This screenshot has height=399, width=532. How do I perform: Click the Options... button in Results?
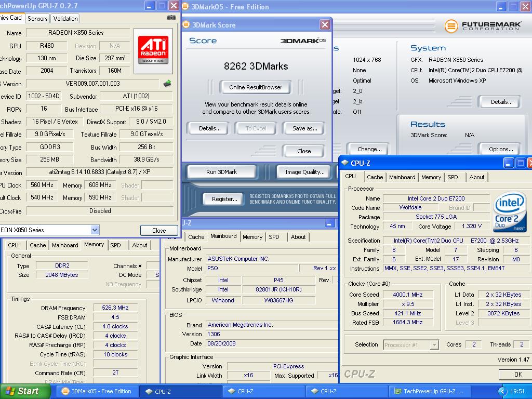click(x=501, y=149)
